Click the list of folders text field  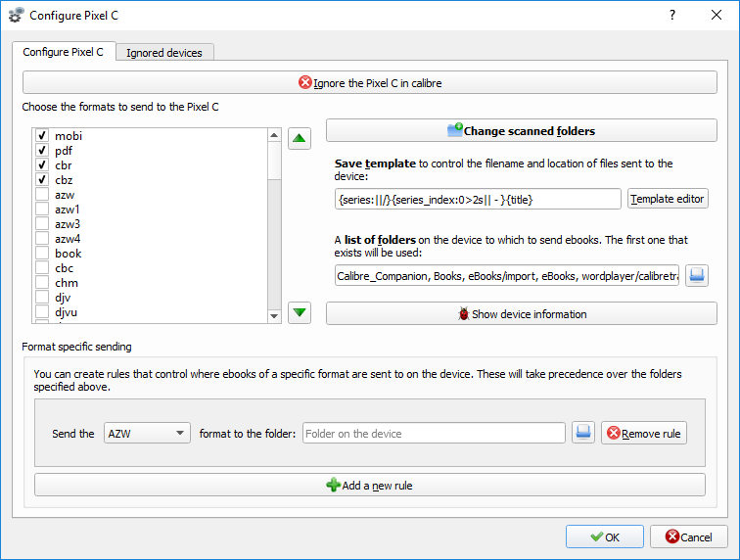(507, 275)
